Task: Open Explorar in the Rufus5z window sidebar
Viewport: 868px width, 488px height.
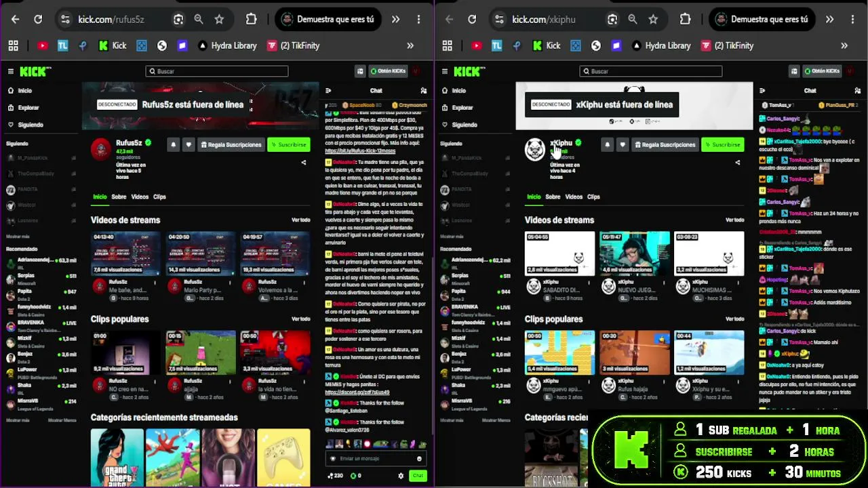Action: coord(28,108)
